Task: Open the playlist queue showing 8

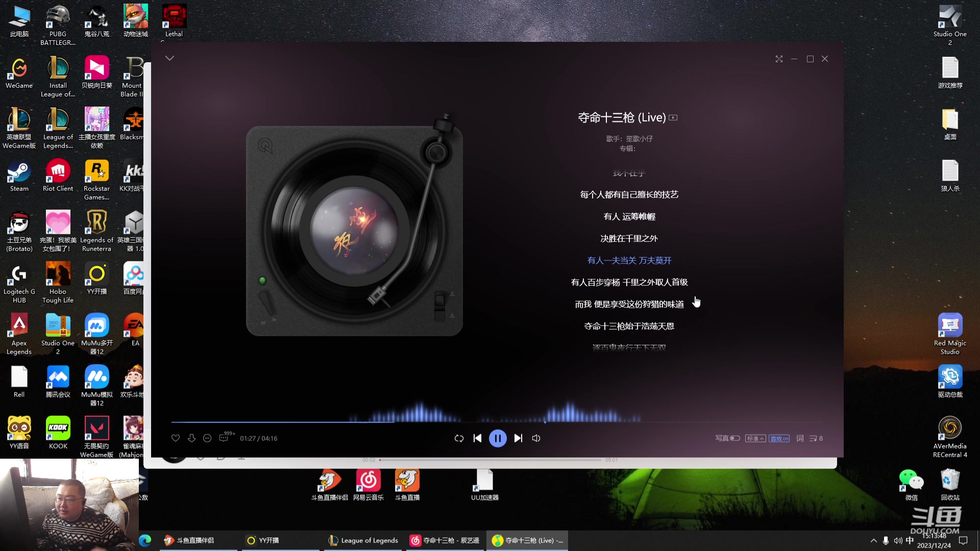Action: click(816, 438)
